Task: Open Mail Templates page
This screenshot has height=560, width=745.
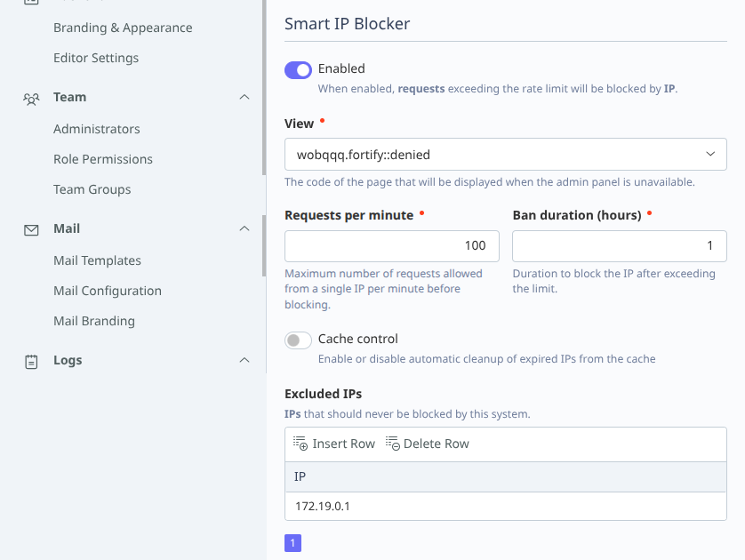Action: coord(97,260)
